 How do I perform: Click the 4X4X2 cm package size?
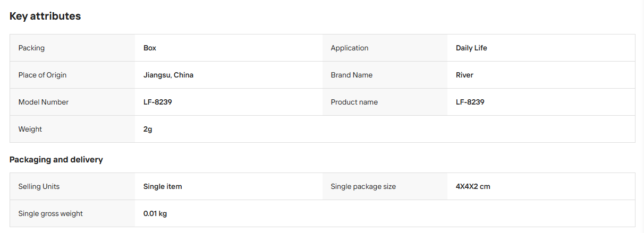(473, 186)
